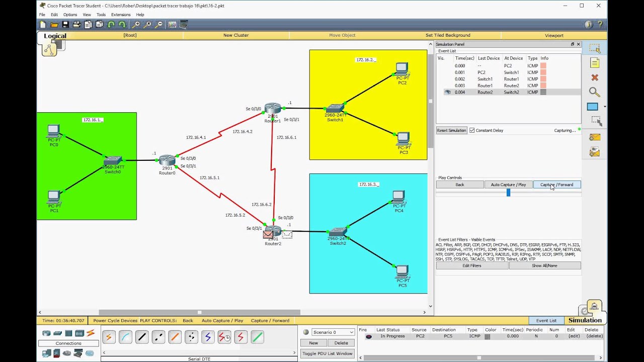Open the Drawing Palette toolbar icon
This screenshot has height=362, width=644.
coord(172,25)
